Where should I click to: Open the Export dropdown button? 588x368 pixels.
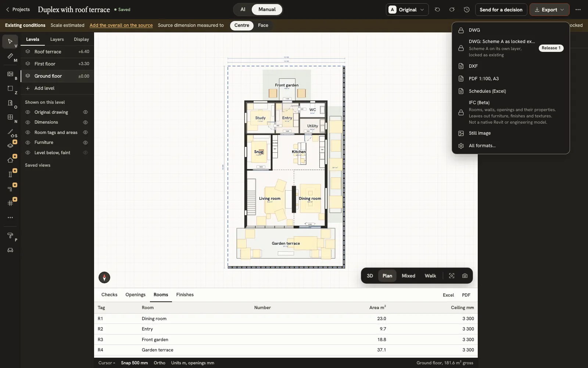click(x=549, y=10)
